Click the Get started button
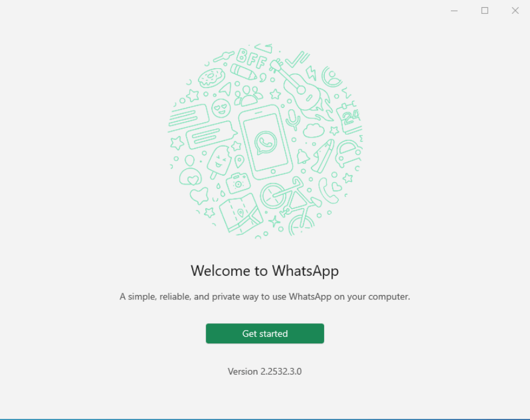Viewport: 530px width, 420px height. tap(264, 334)
